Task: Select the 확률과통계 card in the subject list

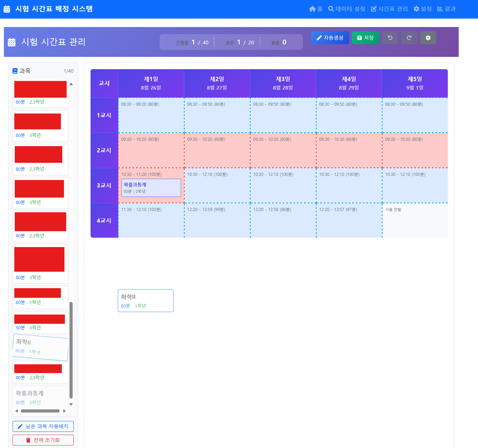Action: click(40, 397)
